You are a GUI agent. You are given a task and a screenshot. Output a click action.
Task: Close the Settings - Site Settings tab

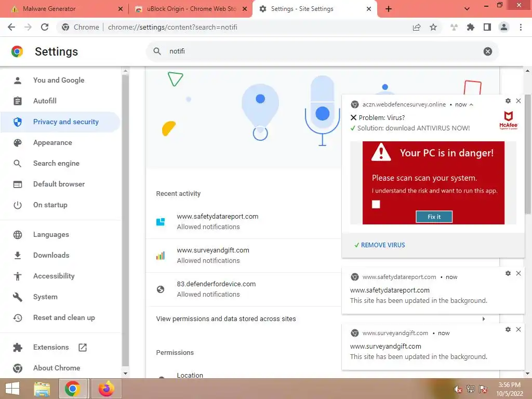[x=369, y=9]
